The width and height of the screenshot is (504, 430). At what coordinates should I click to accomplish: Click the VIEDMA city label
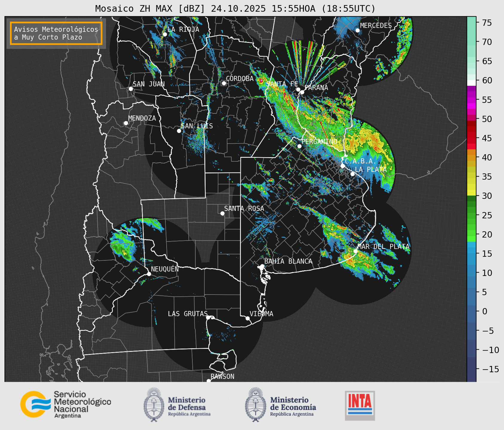pyautogui.click(x=261, y=314)
